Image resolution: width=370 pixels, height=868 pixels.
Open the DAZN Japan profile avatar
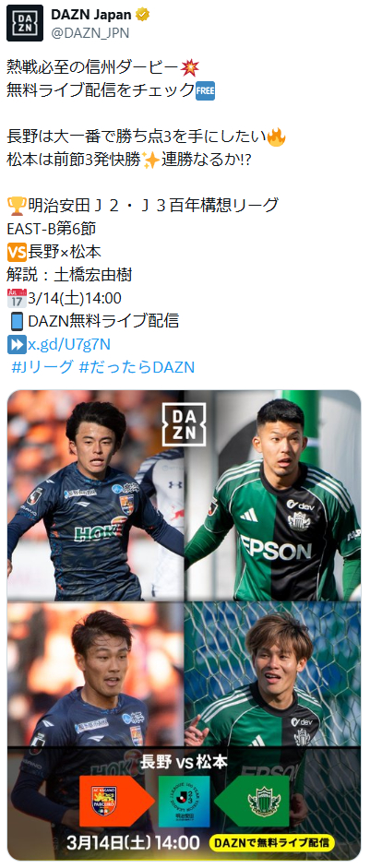point(25,23)
